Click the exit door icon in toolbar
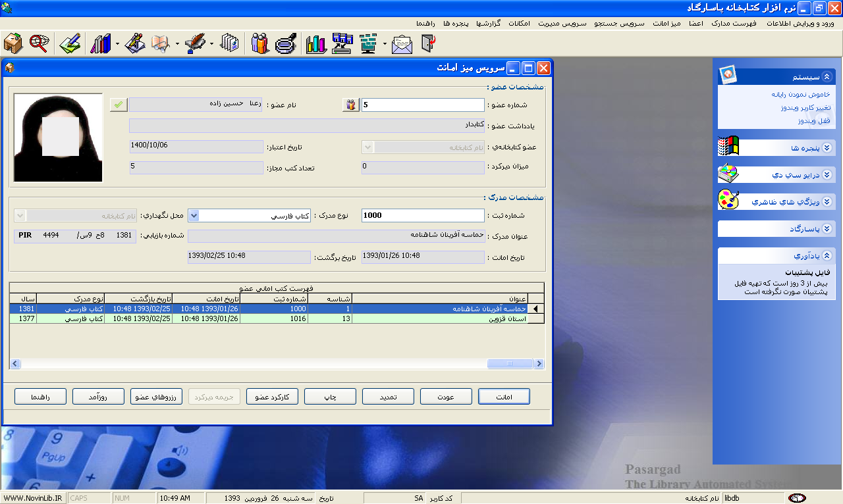This screenshot has height=504, width=843. click(x=428, y=43)
